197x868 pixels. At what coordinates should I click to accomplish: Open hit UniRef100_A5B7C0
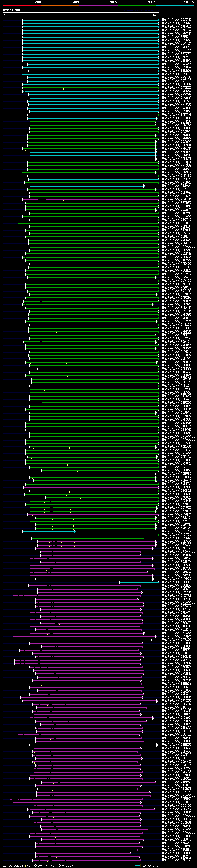(177, 30)
